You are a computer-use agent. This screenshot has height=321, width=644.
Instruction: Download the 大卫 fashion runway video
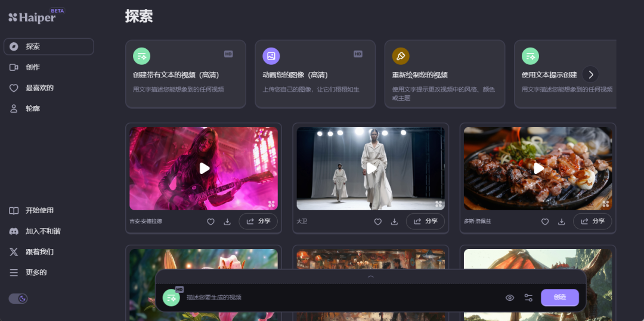[x=394, y=222]
